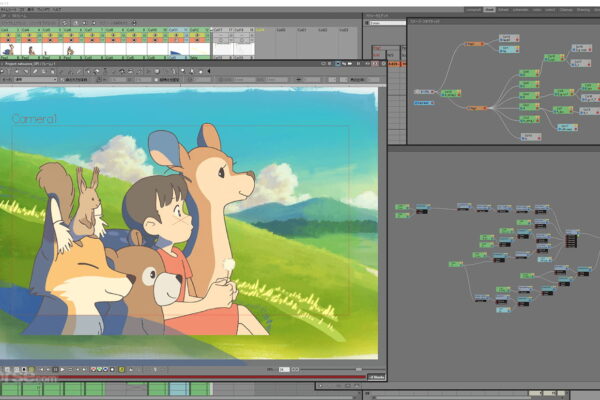Toggle loop playback button

pyautogui.click(x=70, y=369)
